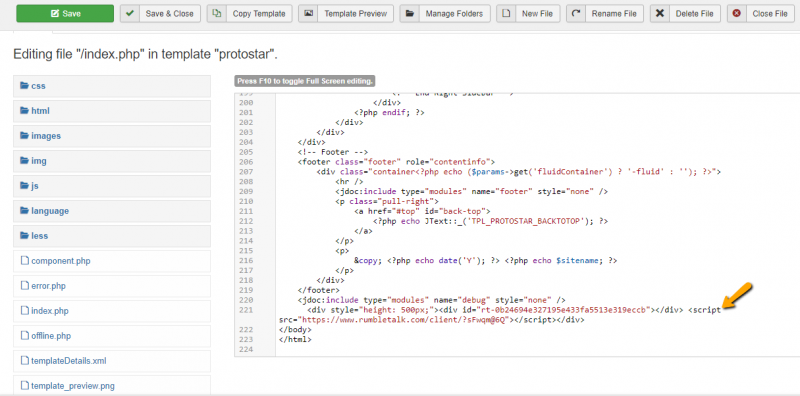The width and height of the screenshot is (800, 396).
Task: Click the images folder icon
Action: click(24, 135)
